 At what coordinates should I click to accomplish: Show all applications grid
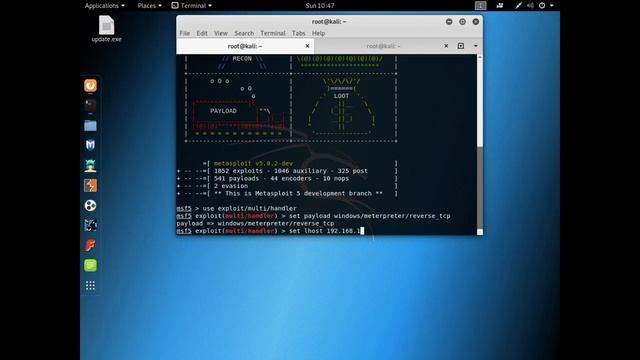point(90,285)
